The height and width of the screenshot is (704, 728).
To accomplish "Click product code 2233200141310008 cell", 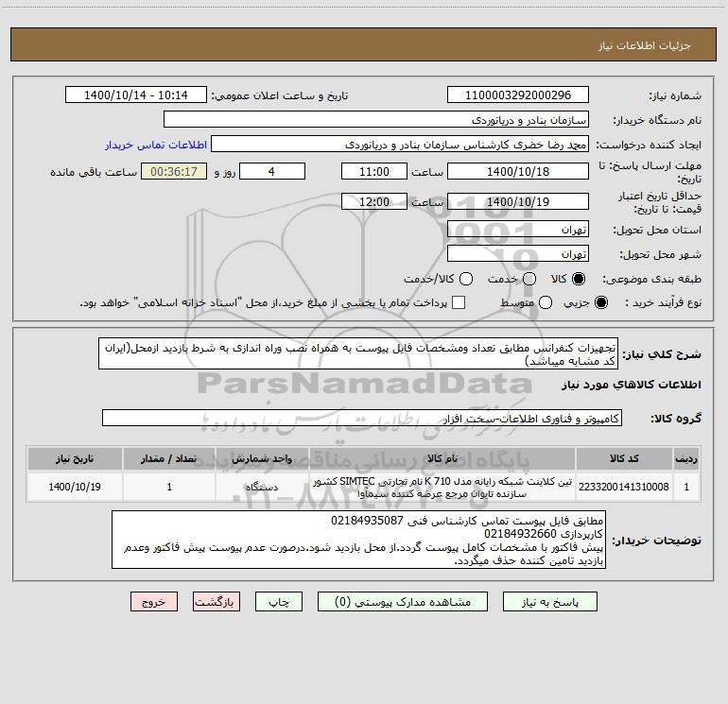I will [x=624, y=487].
